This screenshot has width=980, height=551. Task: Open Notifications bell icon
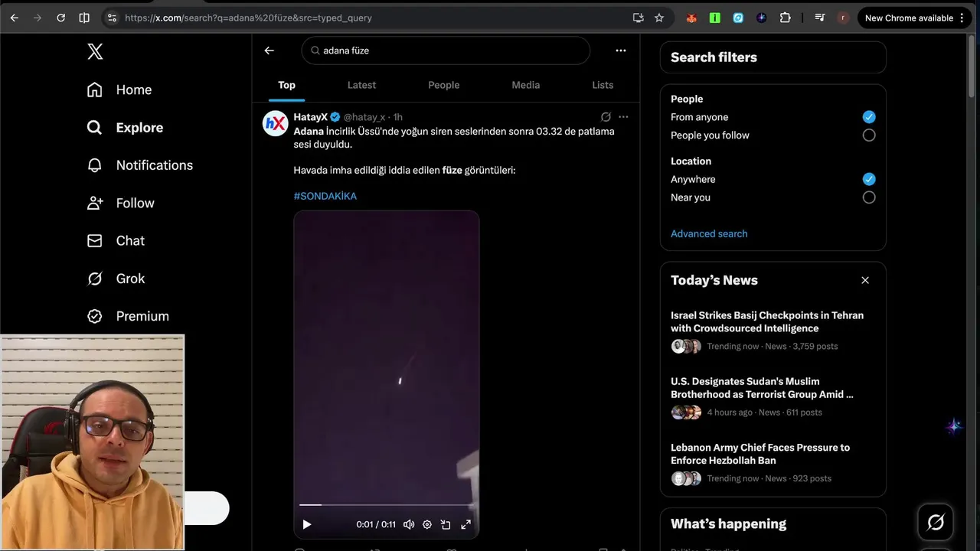(95, 165)
